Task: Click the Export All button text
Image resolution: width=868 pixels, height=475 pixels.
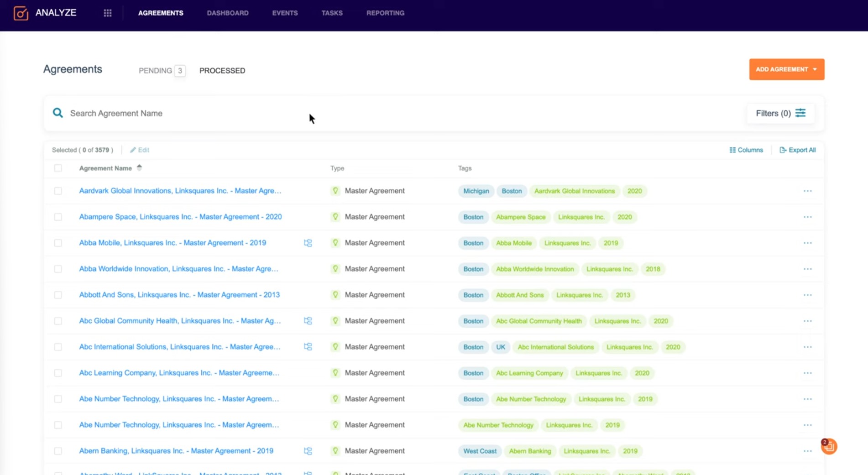Action: coord(802,150)
